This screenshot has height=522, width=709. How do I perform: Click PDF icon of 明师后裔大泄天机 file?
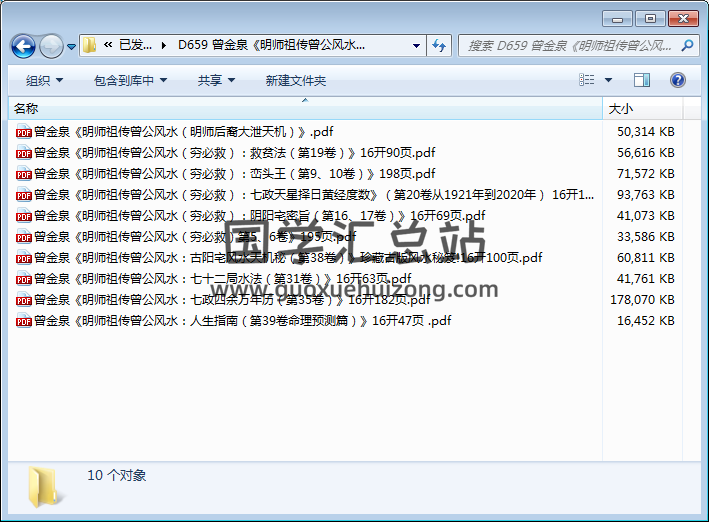(x=23, y=131)
